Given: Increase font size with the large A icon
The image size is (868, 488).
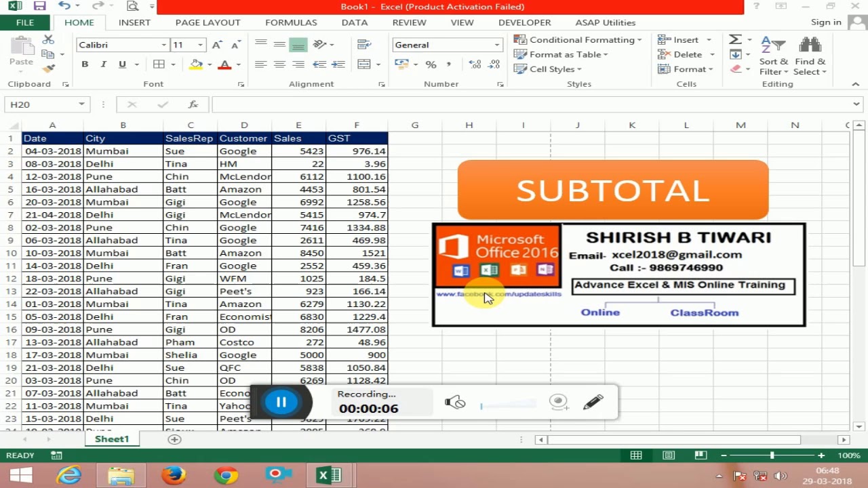Looking at the screenshot, I should click(x=217, y=45).
